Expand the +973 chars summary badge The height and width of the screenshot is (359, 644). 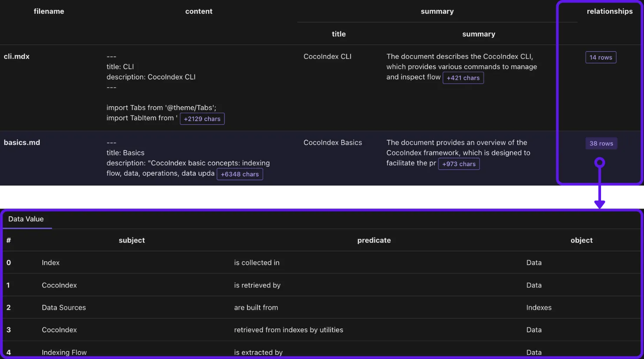point(459,164)
